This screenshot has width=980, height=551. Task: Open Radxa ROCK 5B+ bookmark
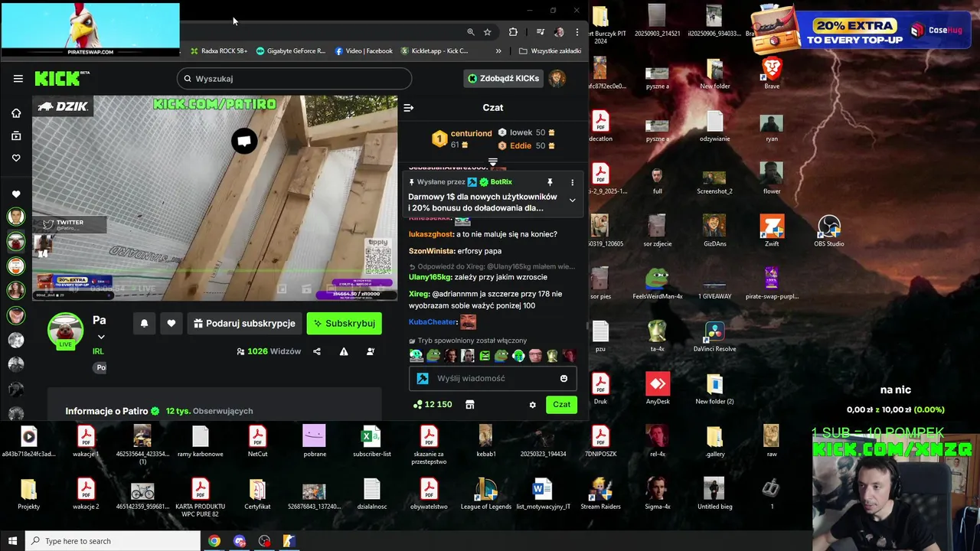218,51
